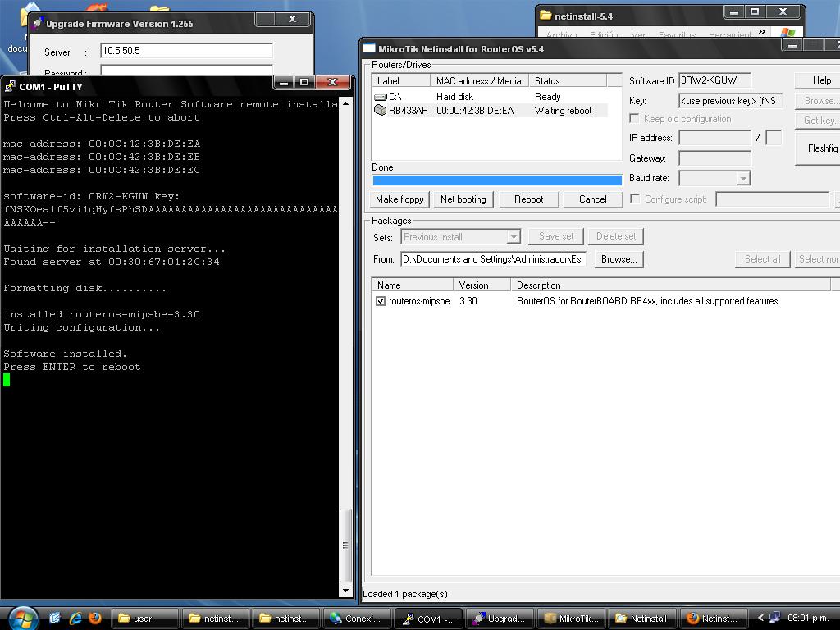This screenshot has width=840, height=630.
Task: Select the C:\ hard disk drive icon
Action: click(381, 97)
